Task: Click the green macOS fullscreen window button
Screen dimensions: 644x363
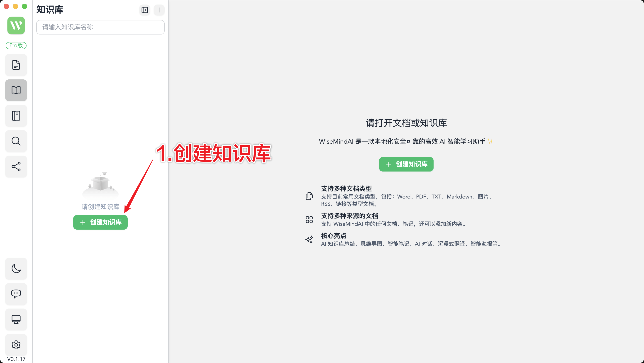Action: pyautogui.click(x=24, y=6)
